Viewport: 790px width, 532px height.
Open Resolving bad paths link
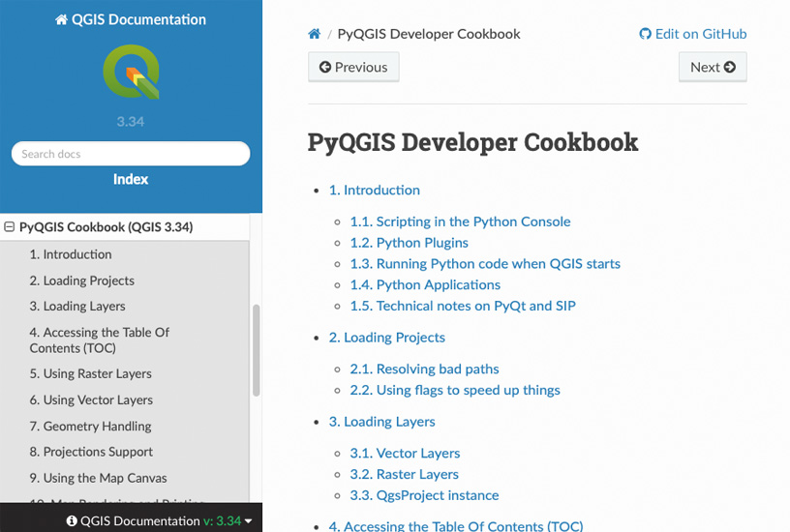[424, 369]
